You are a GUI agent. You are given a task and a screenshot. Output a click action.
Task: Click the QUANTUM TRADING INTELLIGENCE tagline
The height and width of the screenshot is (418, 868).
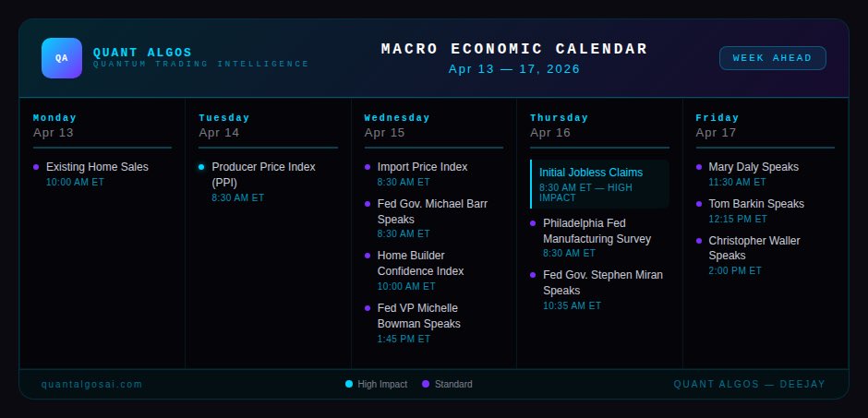(201, 65)
